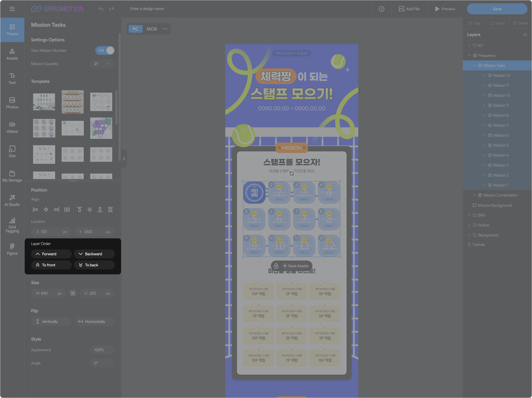Image resolution: width=532 pixels, height=398 pixels.
Task: Toggle the width-height ratio link
Action: [x=73, y=293]
